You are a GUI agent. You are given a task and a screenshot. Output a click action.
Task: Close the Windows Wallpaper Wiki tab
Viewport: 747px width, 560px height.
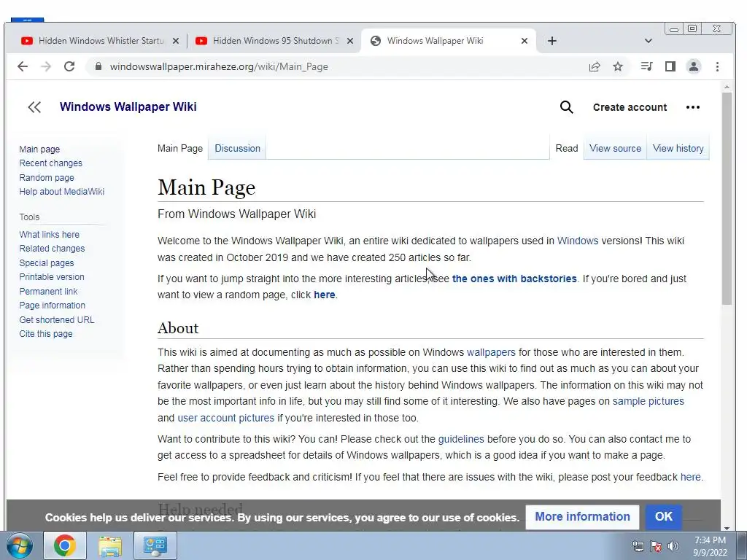point(525,41)
